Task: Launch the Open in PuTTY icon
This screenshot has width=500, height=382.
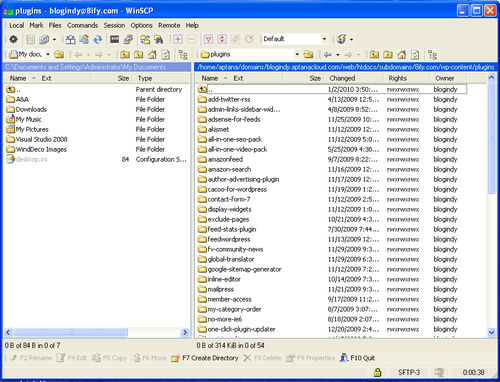Action: tap(128, 39)
